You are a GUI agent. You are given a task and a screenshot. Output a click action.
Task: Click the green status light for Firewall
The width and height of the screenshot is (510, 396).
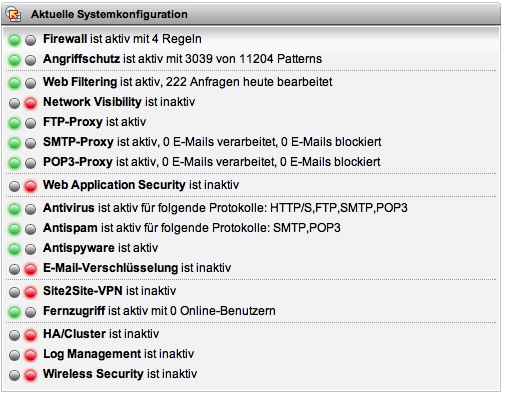click(14, 40)
